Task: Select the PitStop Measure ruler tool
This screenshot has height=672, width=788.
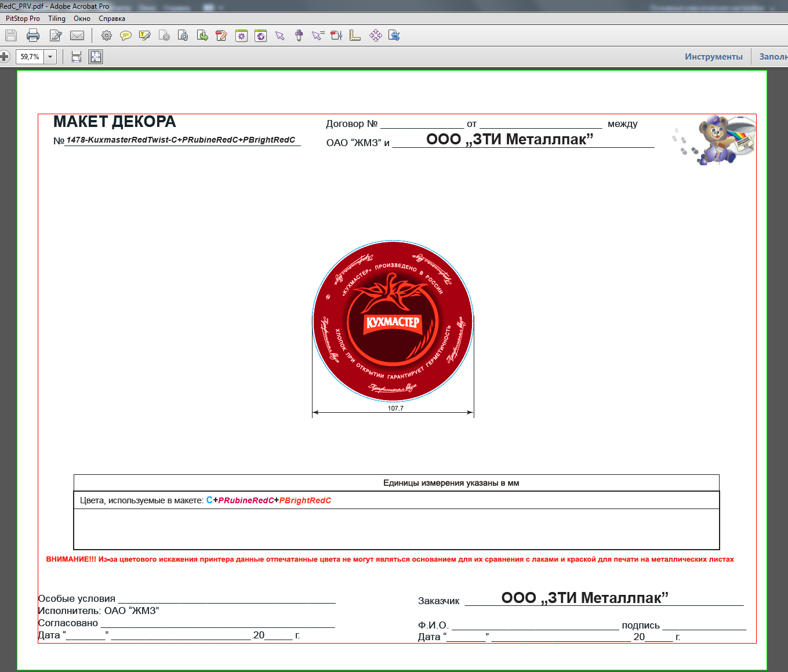Action: (355, 36)
